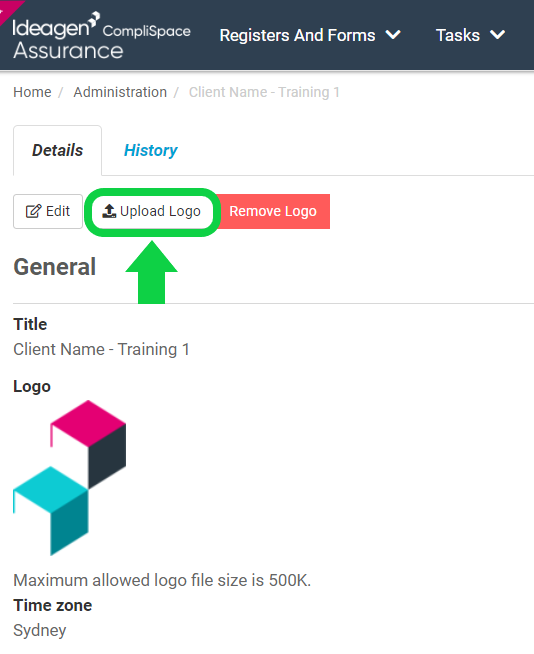The height and width of the screenshot is (654, 534).
Task: Click the Logo field label
Action: [x=32, y=386]
